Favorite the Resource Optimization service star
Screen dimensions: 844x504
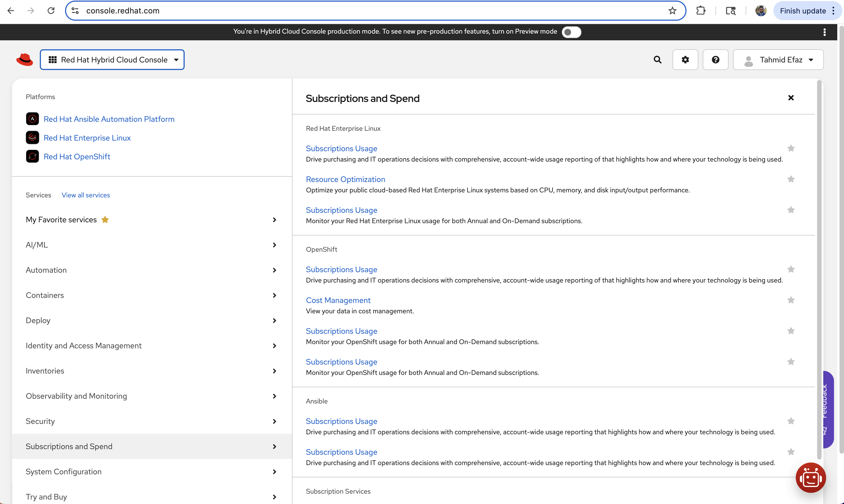tap(791, 179)
